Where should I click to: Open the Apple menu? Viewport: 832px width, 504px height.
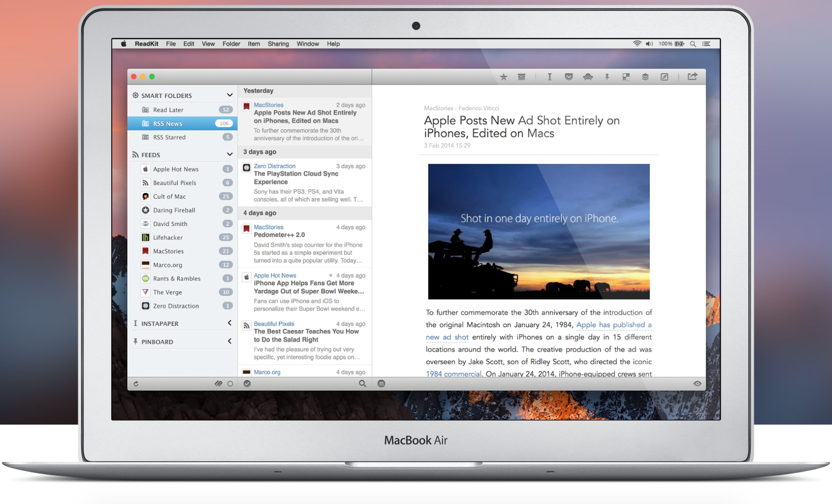click(124, 44)
